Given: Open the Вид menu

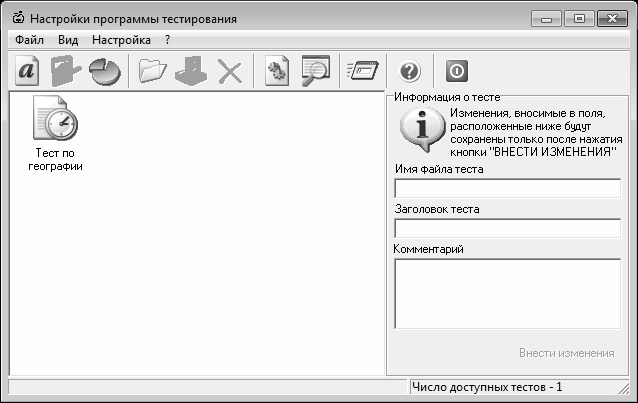Looking at the screenshot, I should pyautogui.click(x=68, y=40).
